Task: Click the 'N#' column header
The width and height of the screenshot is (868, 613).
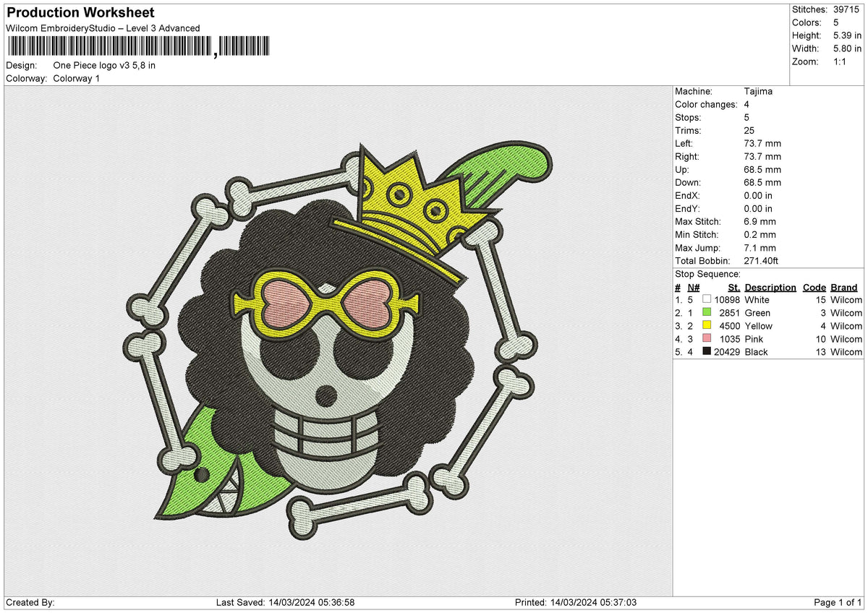Action: click(693, 287)
